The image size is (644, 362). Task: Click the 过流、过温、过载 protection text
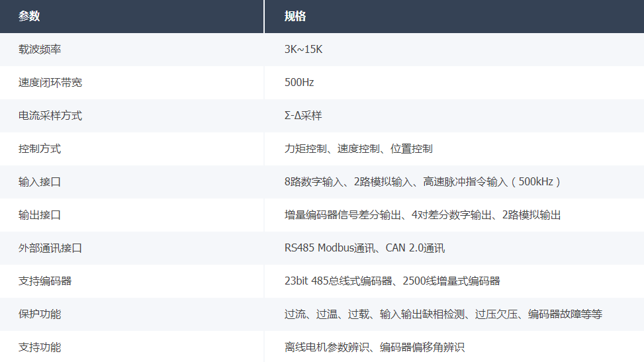coord(327,314)
